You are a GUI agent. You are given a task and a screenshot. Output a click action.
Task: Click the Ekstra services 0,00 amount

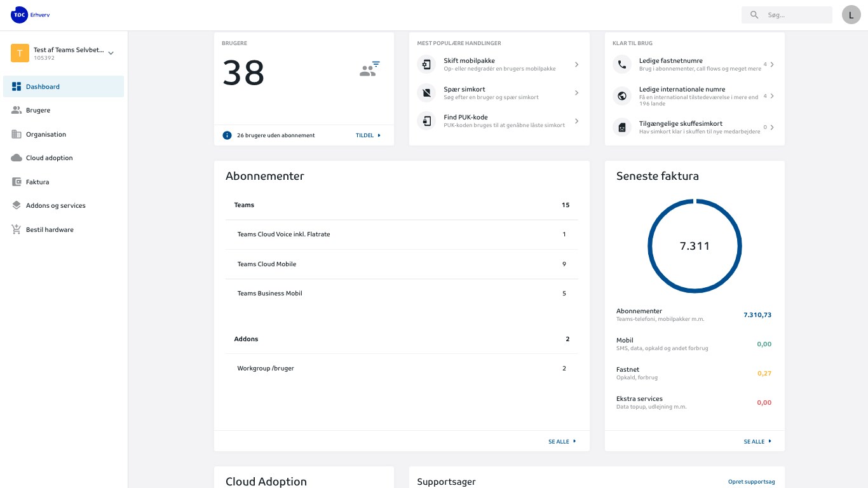(764, 403)
